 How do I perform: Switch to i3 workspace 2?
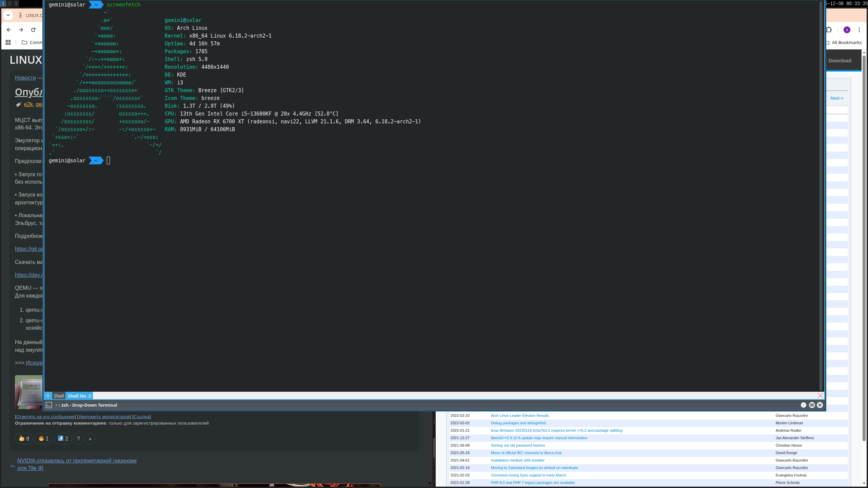(9, 3)
